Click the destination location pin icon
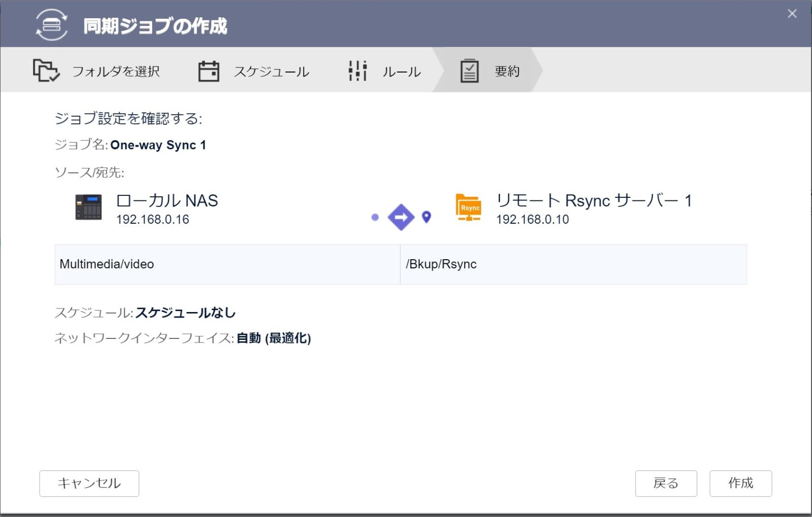The height and width of the screenshot is (517, 812). click(x=427, y=217)
